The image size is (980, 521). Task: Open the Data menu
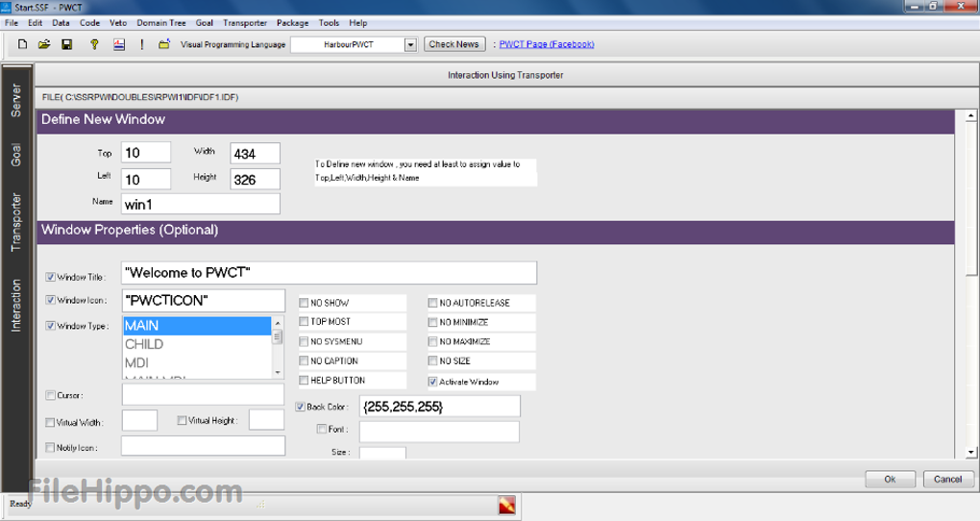(61, 23)
